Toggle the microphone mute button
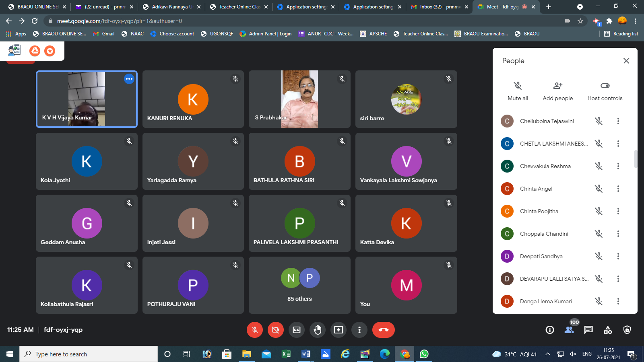The width and height of the screenshot is (644, 362). tap(255, 330)
